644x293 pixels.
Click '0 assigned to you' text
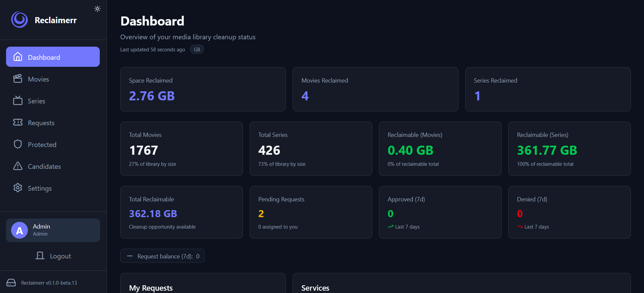coord(278,227)
